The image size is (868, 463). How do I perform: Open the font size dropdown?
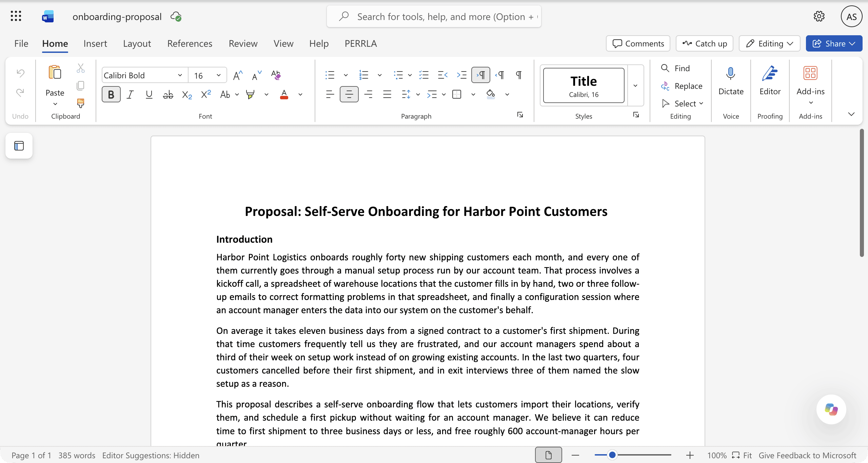click(219, 75)
